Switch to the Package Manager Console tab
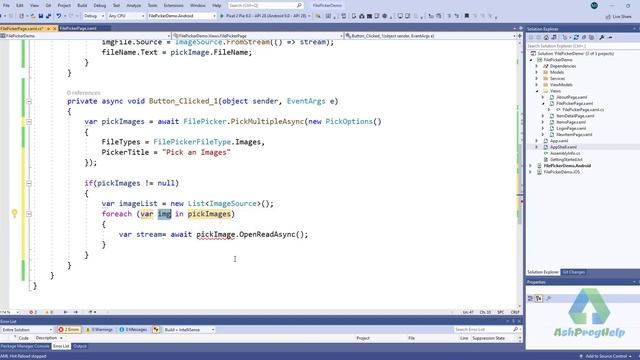The image size is (640, 360). 25,346
